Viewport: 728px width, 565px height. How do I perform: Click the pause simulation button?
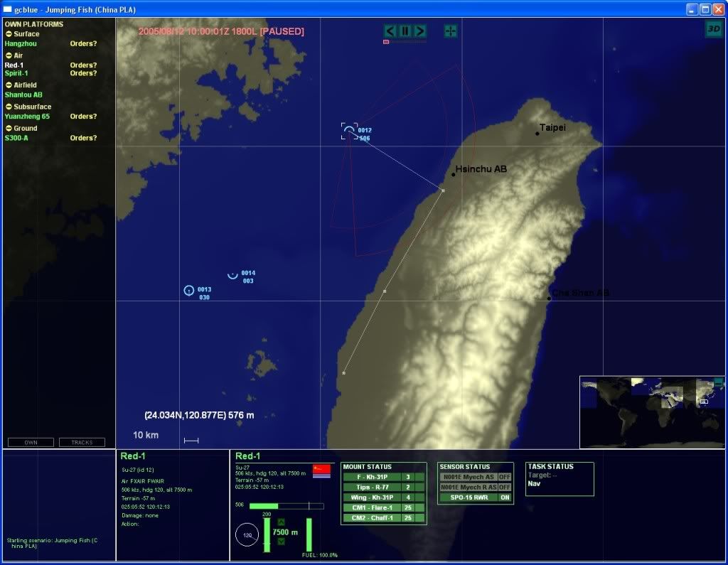[x=405, y=31]
